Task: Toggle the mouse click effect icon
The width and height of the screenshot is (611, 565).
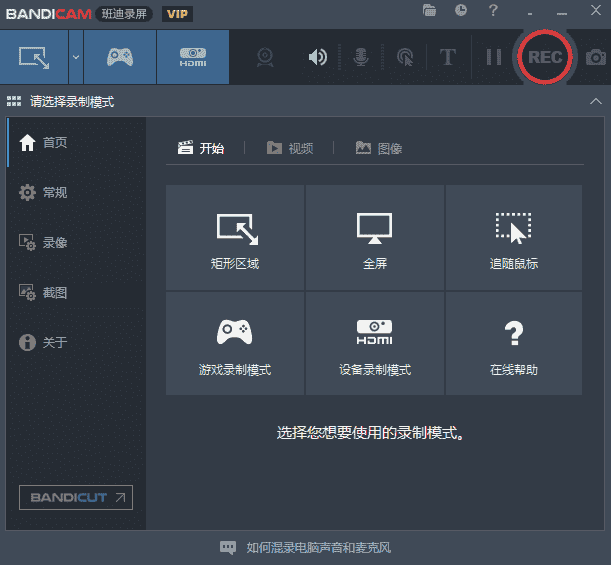Action: (404, 57)
